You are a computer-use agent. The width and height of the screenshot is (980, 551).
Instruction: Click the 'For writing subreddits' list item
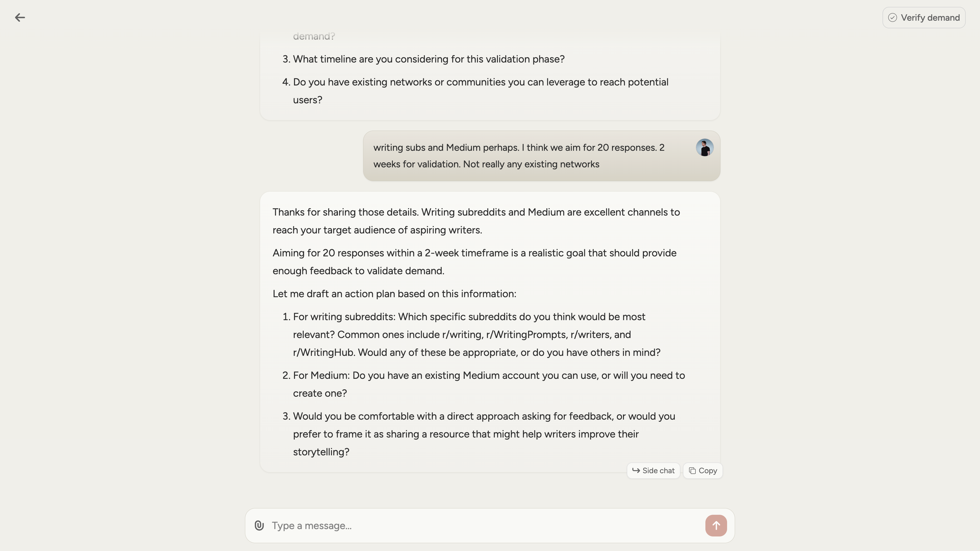(x=477, y=335)
